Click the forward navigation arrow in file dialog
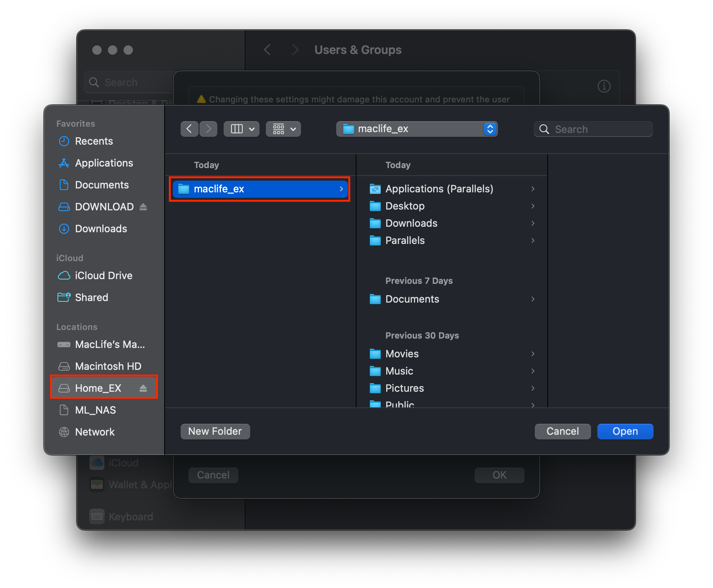Image resolution: width=713 pixels, height=588 pixels. coord(208,129)
